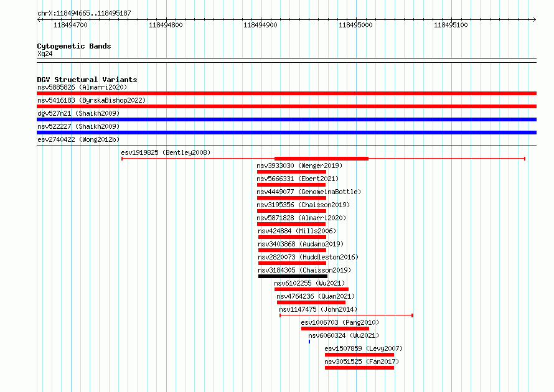Viewport: 554px width, 392px height.
Task: Click the nsv3933030 (Wenger2019) label
Action: pos(299,166)
